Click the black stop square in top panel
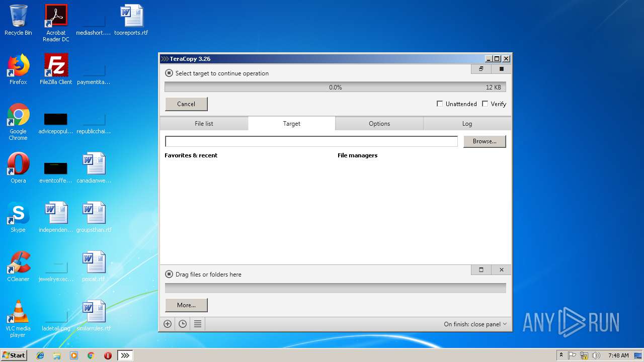 [x=501, y=69]
